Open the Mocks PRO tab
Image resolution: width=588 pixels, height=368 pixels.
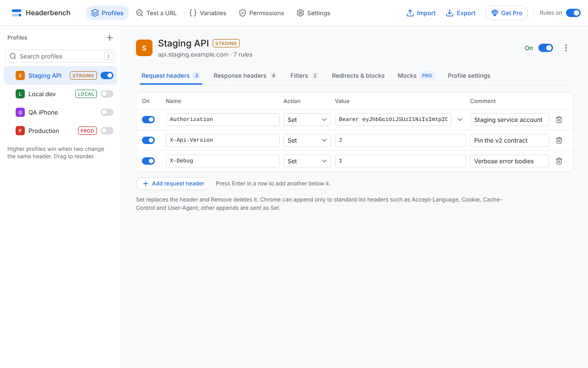416,75
